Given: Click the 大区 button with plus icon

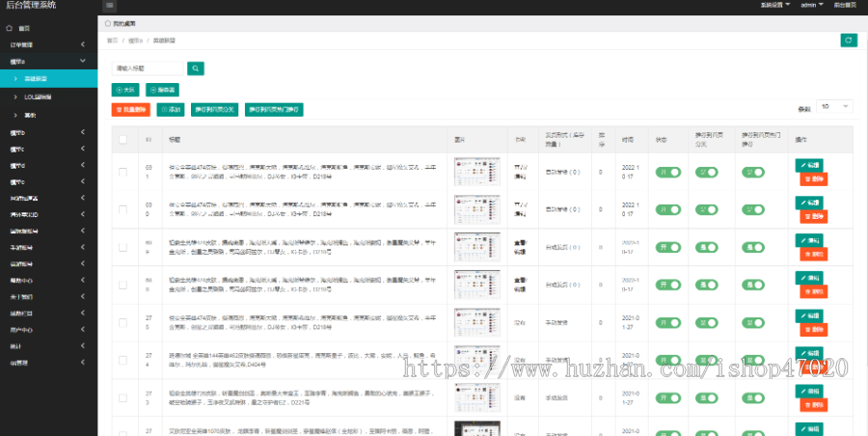Looking at the screenshot, I should click(125, 90).
